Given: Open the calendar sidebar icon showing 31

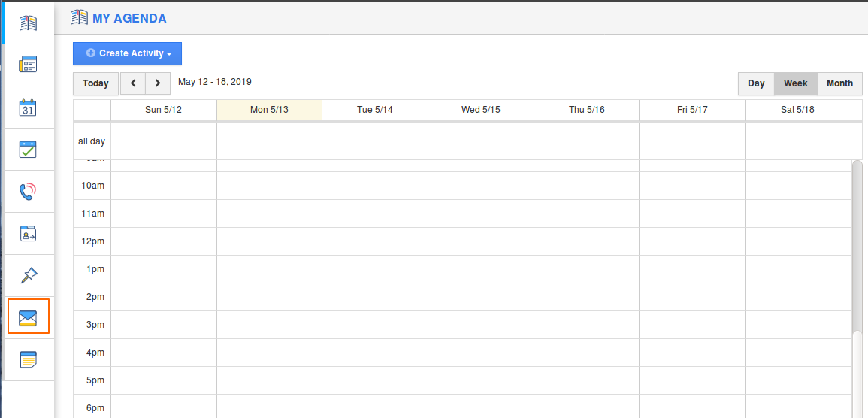Looking at the screenshot, I should click(x=28, y=107).
